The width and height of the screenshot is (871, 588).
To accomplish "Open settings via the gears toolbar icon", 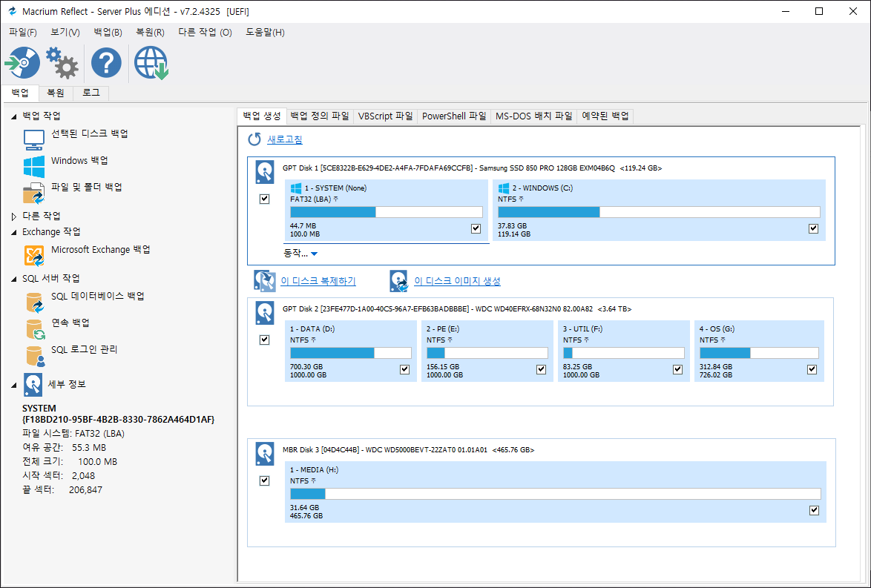I will click(x=62, y=63).
